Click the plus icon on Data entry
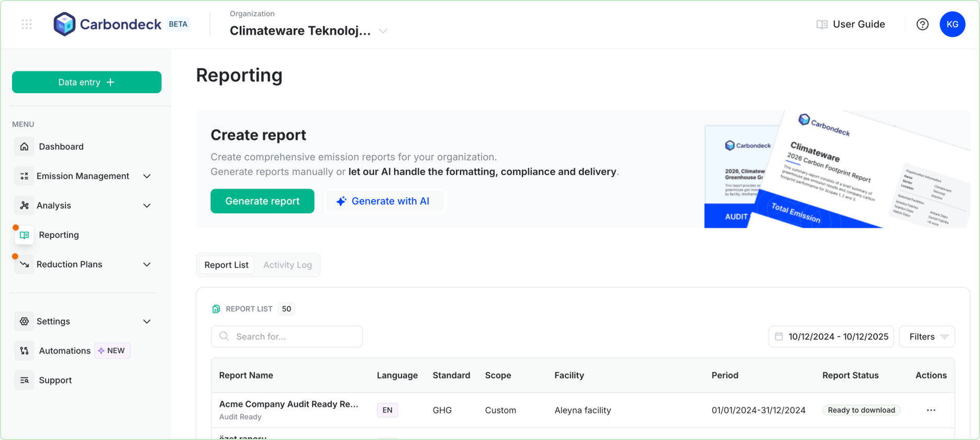Viewport: 980px width, 440px height. (110, 82)
